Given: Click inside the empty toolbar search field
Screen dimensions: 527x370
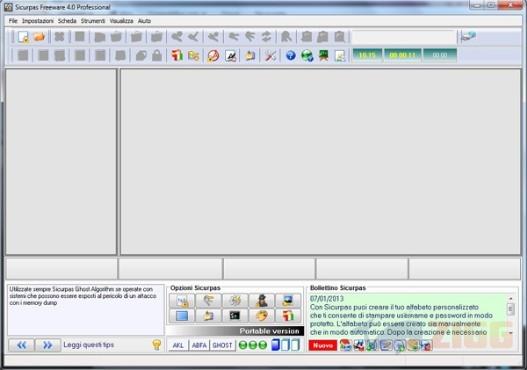Looking at the screenshot, I should tap(404, 37).
